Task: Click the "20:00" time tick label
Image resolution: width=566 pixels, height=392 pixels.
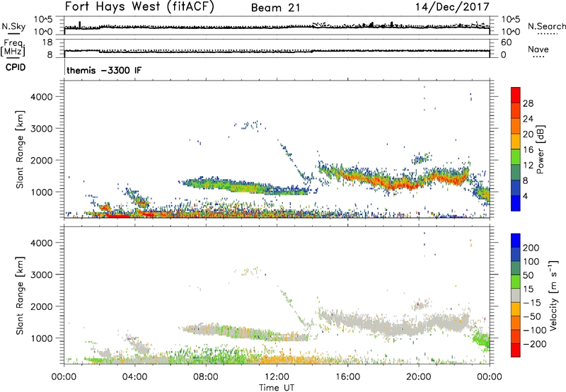Action: point(418,377)
